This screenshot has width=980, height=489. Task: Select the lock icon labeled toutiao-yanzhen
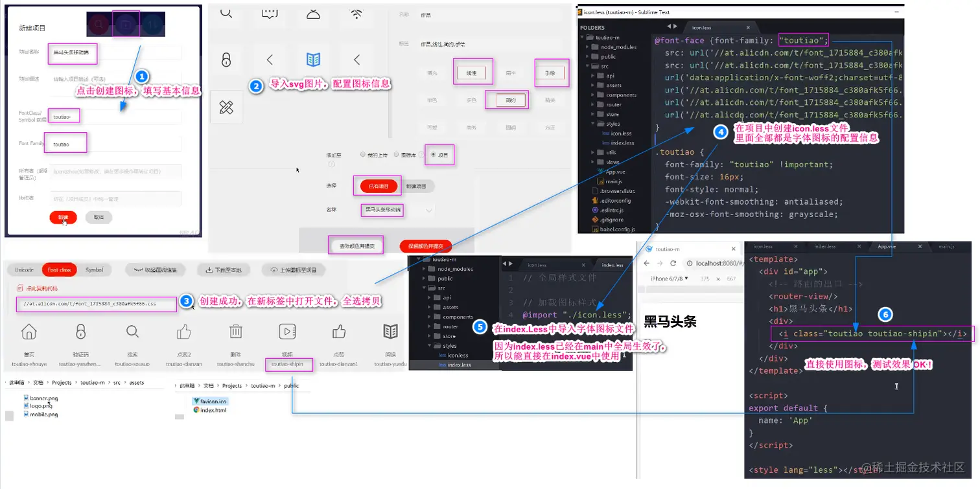[80, 332]
